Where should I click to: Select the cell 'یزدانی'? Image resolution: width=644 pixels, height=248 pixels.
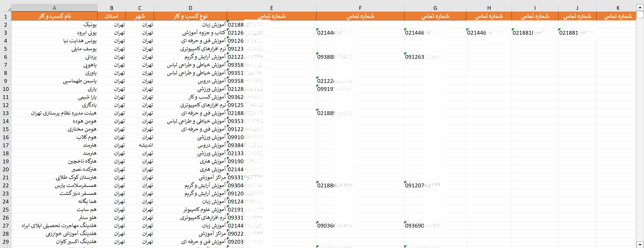(54, 57)
